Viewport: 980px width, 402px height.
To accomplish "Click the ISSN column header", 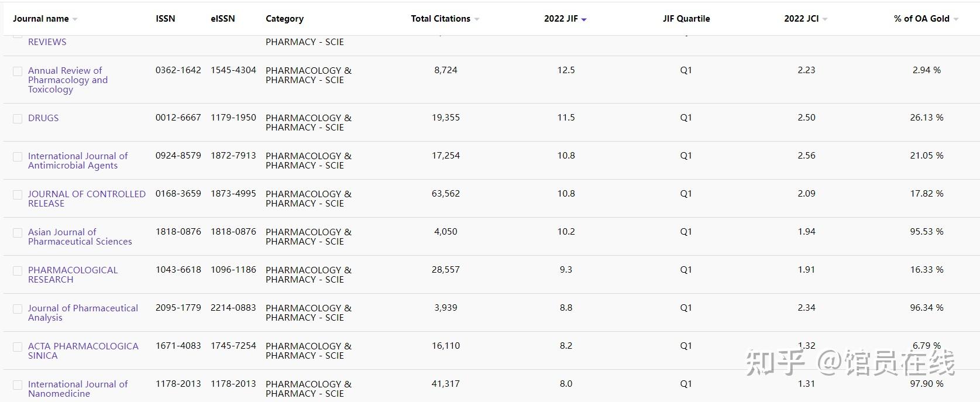I will (165, 19).
